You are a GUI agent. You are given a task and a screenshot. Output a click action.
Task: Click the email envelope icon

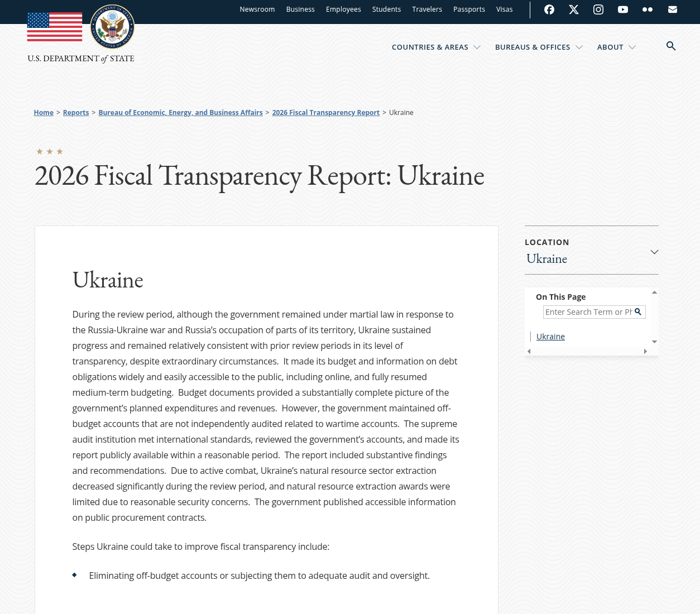[673, 9]
